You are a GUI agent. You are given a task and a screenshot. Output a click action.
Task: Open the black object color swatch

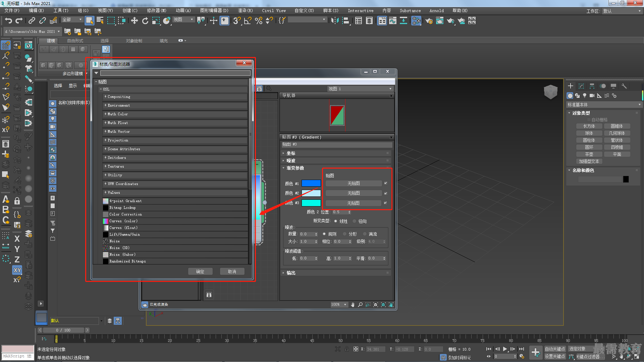(x=626, y=179)
